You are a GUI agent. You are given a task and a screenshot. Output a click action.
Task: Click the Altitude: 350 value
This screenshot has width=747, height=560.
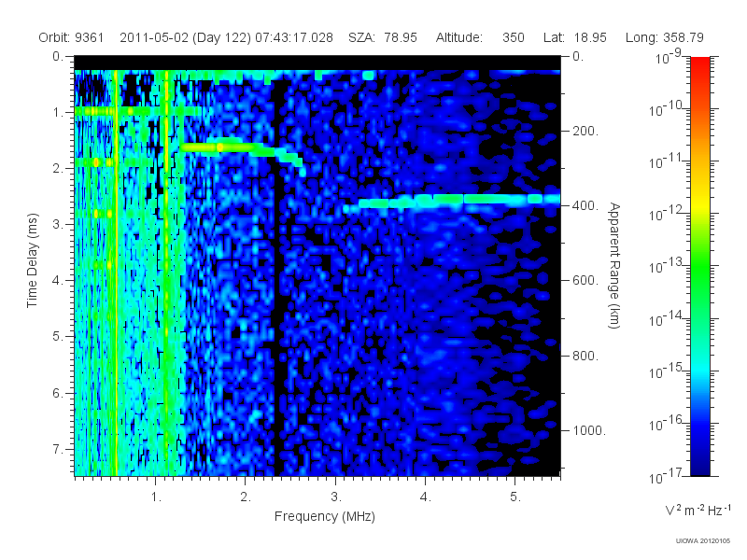(480, 37)
